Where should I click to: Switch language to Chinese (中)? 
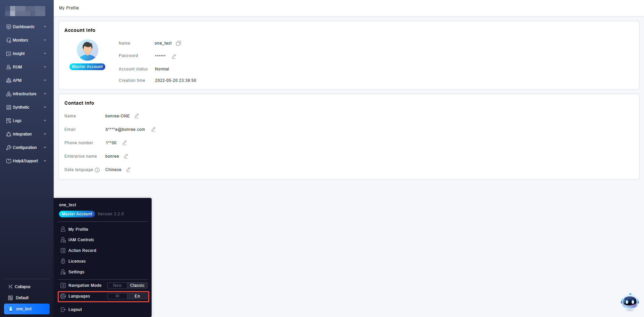[117, 296]
